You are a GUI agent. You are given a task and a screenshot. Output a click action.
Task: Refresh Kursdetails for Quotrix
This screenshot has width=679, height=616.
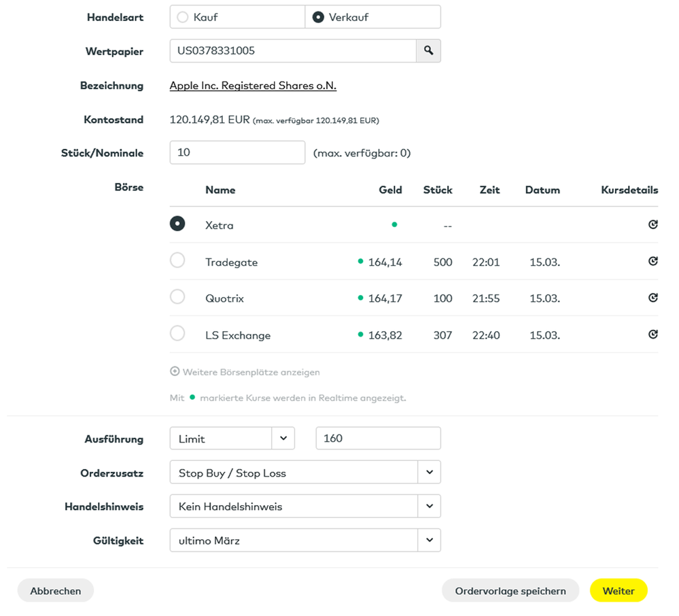point(652,298)
